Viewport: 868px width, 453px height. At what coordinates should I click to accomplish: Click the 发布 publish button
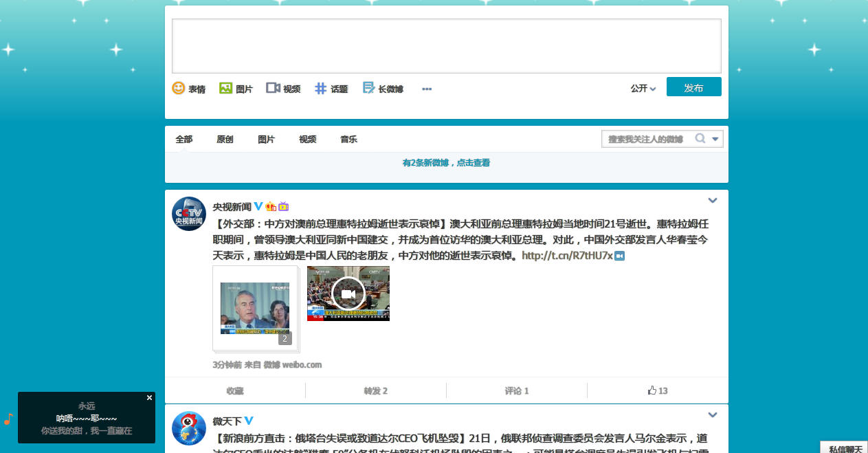(x=693, y=87)
